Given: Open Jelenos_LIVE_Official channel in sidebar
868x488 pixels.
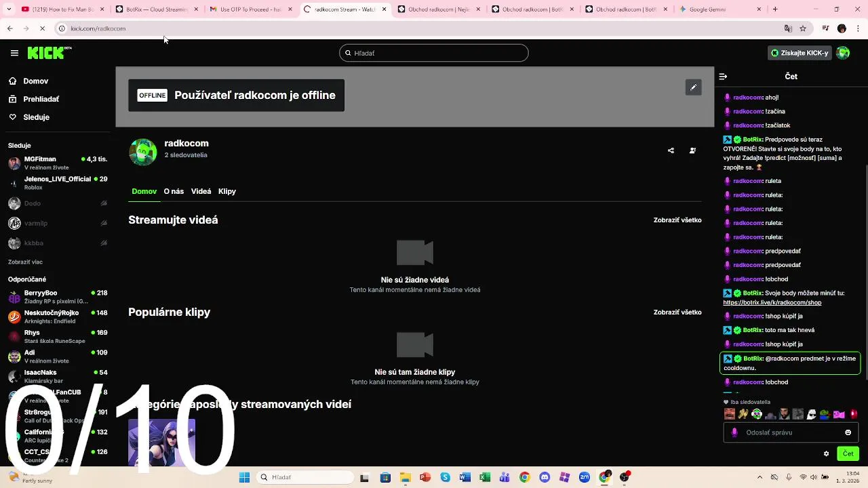Looking at the screenshot, I should pyautogui.click(x=58, y=183).
